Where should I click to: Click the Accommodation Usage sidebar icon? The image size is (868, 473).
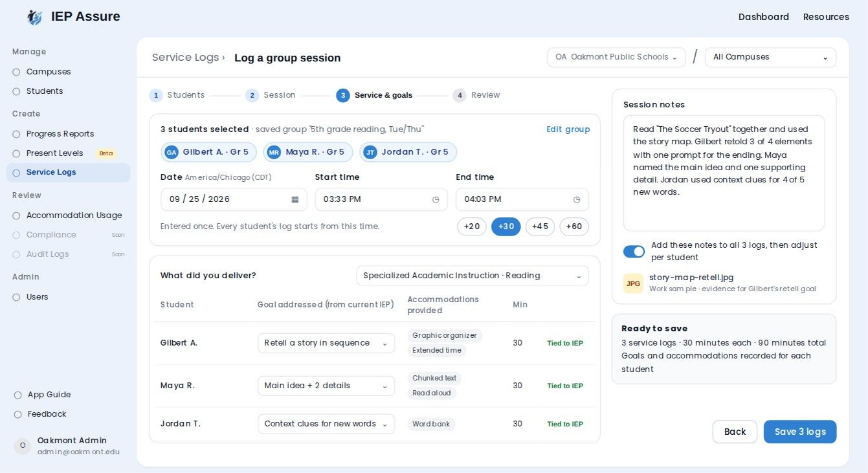pos(16,215)
